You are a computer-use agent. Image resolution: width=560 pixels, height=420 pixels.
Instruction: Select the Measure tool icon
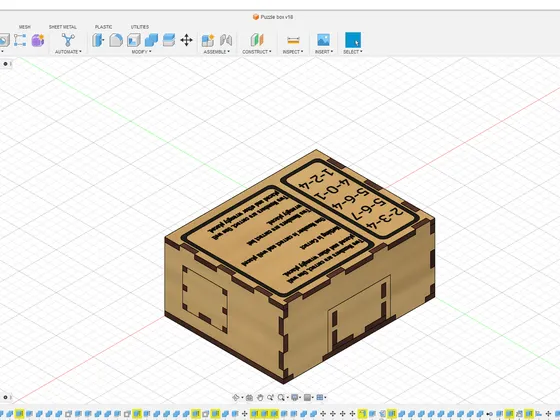coord(293,40)
